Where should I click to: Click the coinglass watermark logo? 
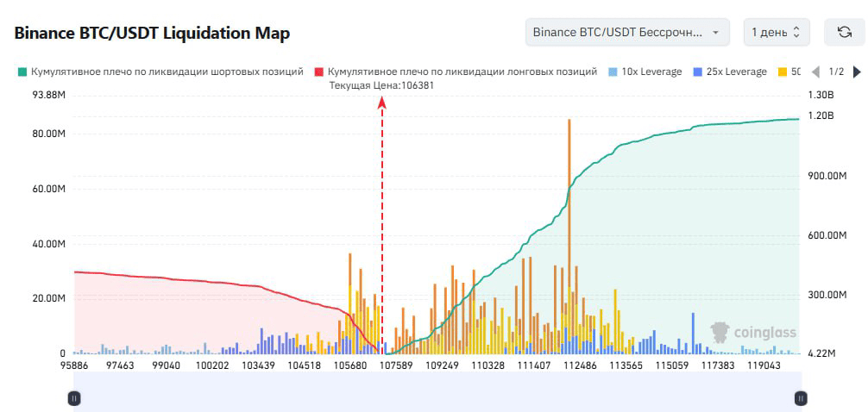click(753, 332)
